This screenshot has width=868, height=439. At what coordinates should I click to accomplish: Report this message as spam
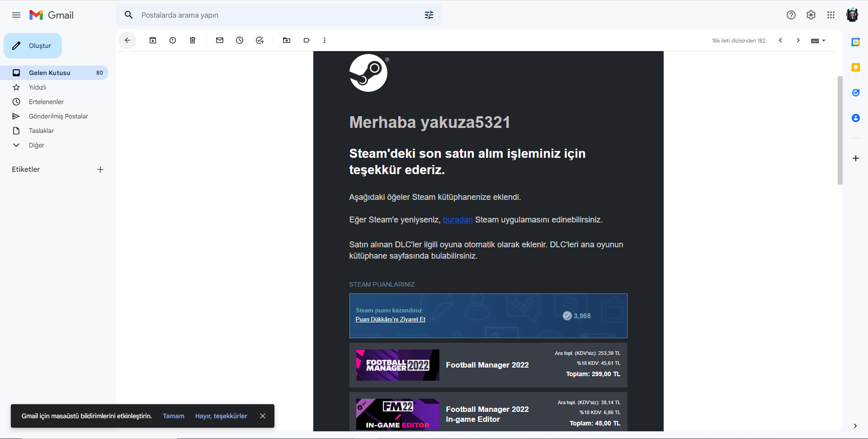(173, 40)
